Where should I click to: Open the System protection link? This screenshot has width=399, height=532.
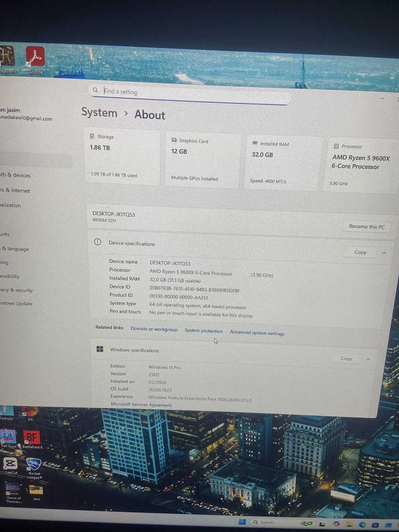pos(203,331)
